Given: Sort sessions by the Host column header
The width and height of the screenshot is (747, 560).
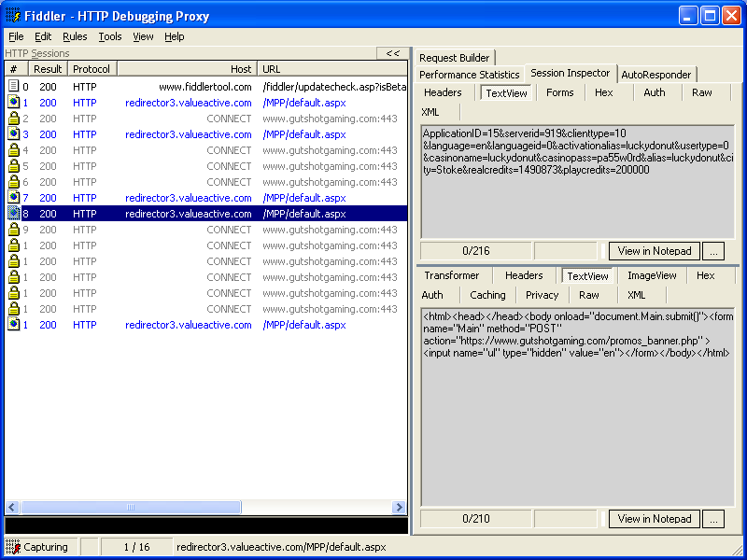Looking at the screenshot, I should coord(187,69).
